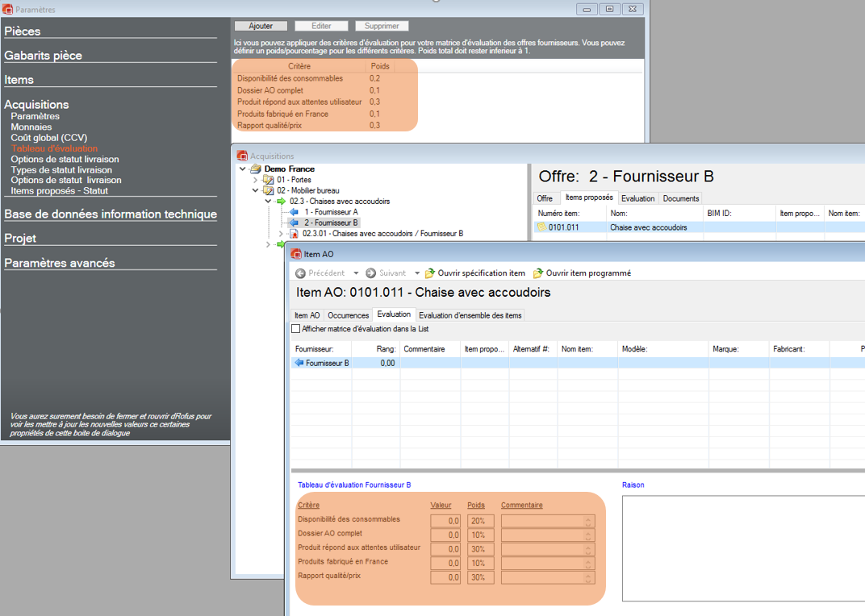This screenshot has height=616, width=865.
Task: Open dropdown arrow next to Précédent
Action: pyautogui.click(x=356, y=273)
